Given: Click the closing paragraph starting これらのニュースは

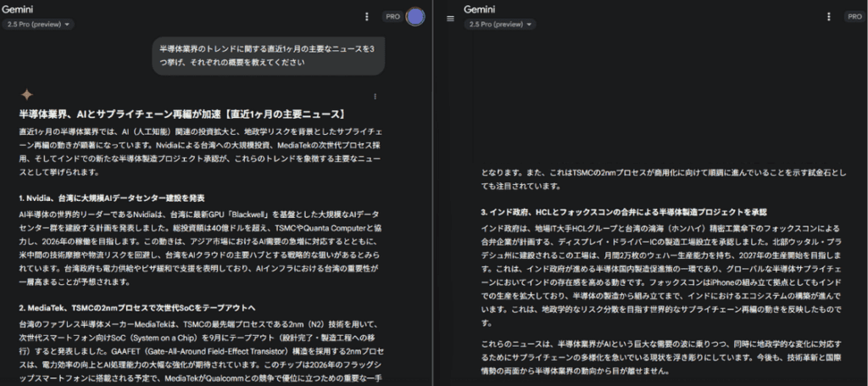Looking at the screenshot, I should [x=661, y=357].
